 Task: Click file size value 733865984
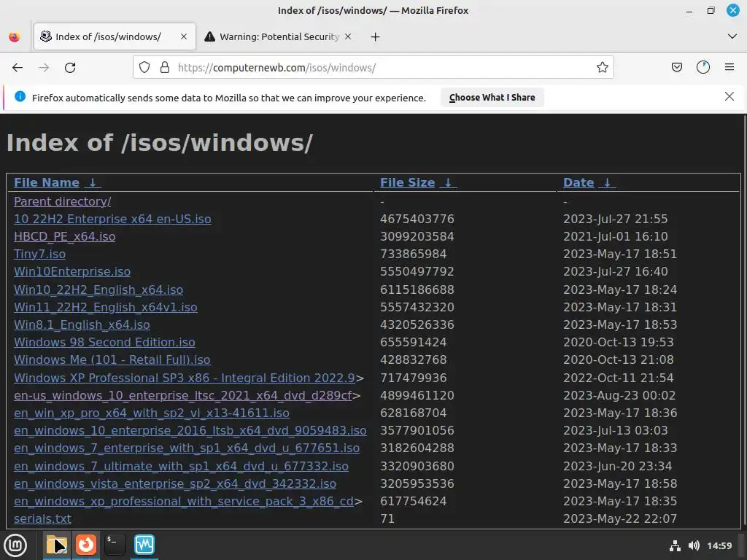pyautogui.click(x=413, y=254)
